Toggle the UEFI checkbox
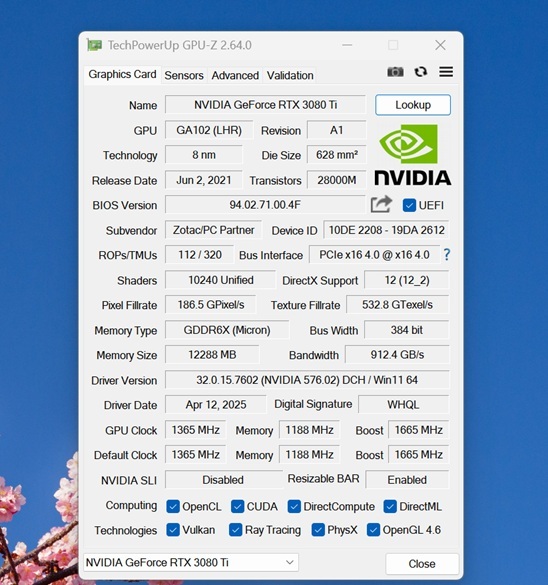Viewport: 548px width, 585px height. tap(409, 205)
